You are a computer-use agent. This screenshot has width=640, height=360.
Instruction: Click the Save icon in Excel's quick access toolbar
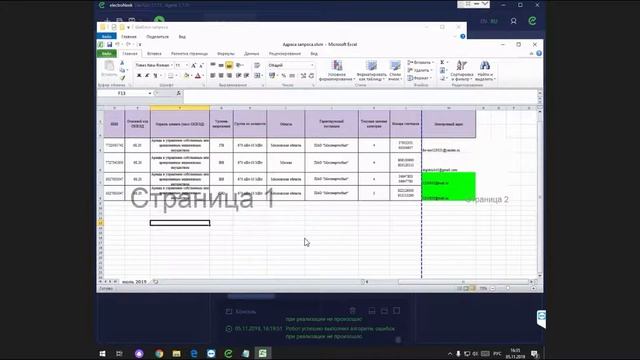click(x=109, y=44)
